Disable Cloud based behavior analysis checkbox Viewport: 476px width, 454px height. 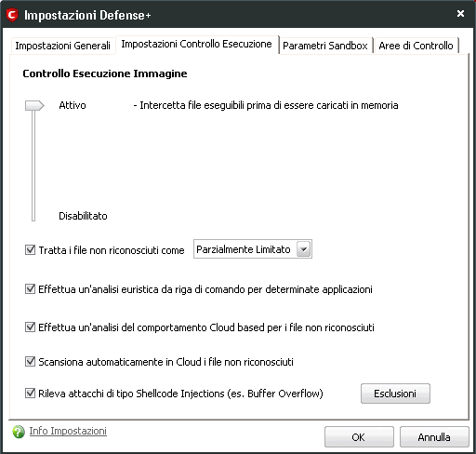tap(30, 327)
